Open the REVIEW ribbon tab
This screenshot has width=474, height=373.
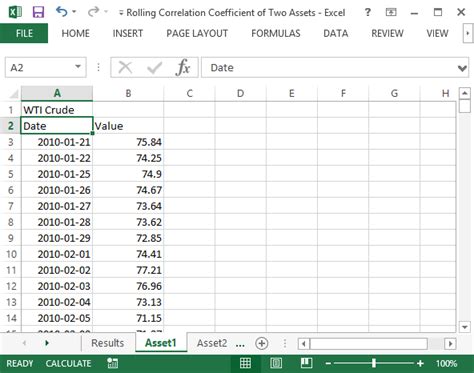click(387, 33)
